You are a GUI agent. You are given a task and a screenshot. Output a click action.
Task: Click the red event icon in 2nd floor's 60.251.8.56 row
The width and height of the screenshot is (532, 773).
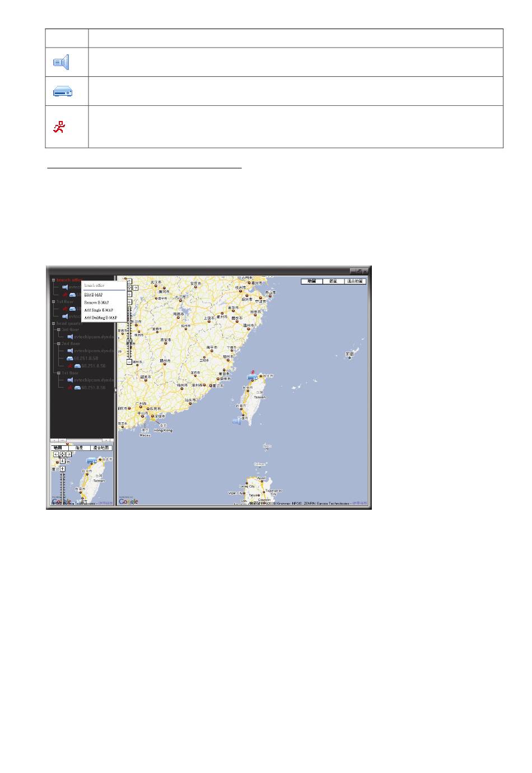(x=70, y=366)
